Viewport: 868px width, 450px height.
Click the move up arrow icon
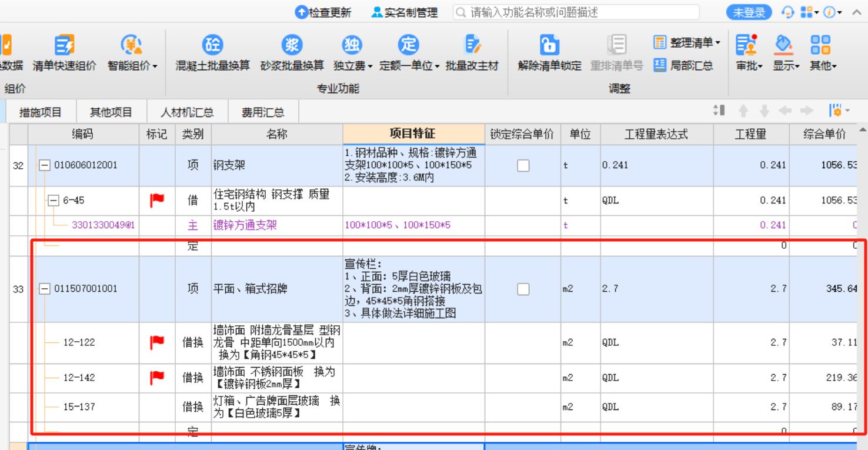click(743, 111)
